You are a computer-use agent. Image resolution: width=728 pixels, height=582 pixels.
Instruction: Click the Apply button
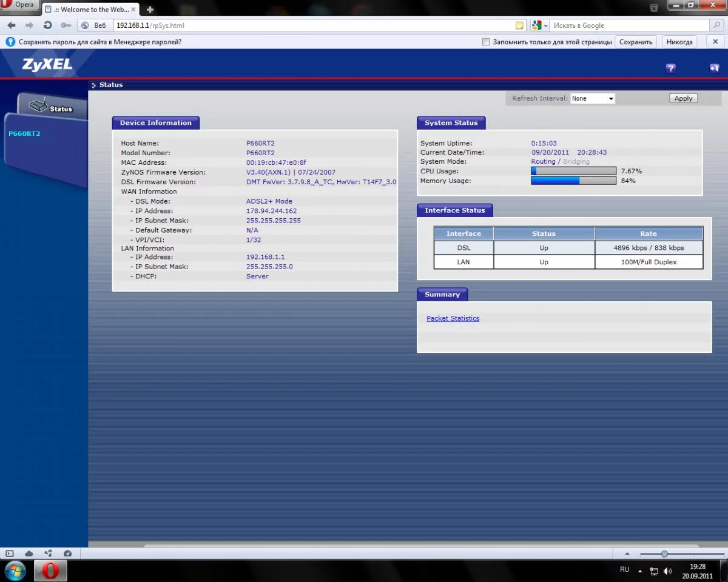pos(683,98)
